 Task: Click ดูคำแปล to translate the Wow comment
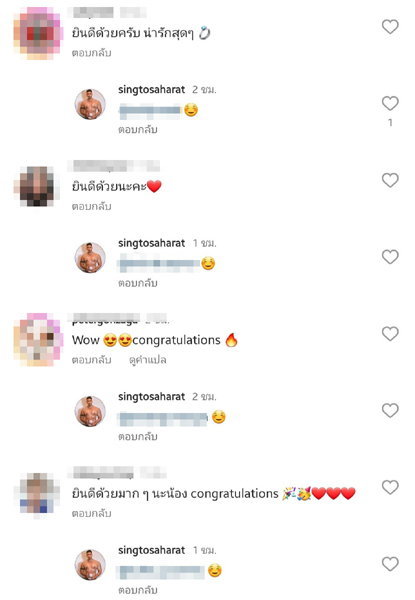tap(148, 360)
